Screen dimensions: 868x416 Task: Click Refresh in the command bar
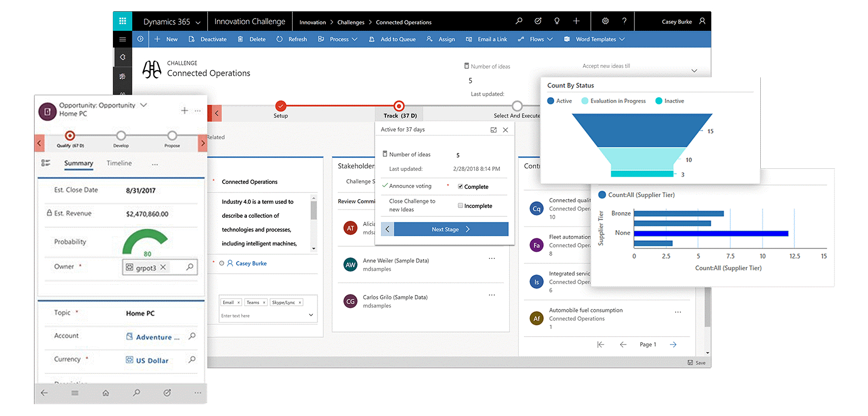pos(292,39)
